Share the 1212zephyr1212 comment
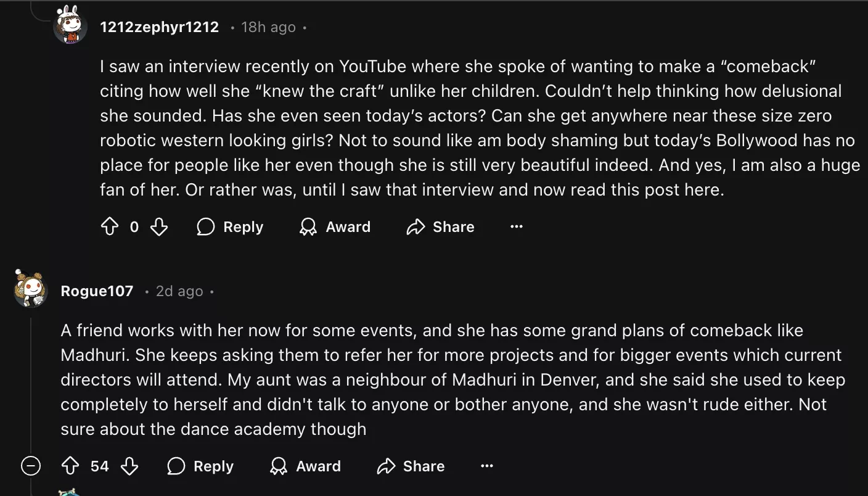The height and width of the screenshot is (496, 868). coord(440,227)
